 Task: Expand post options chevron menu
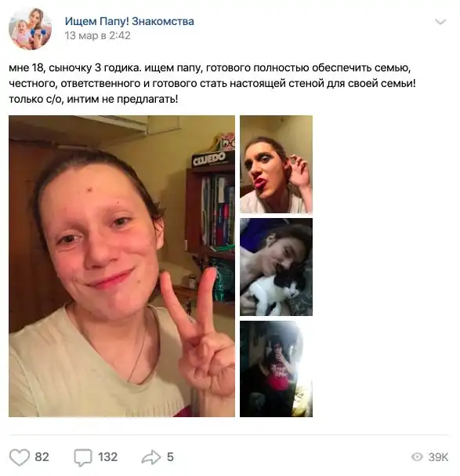440,21
